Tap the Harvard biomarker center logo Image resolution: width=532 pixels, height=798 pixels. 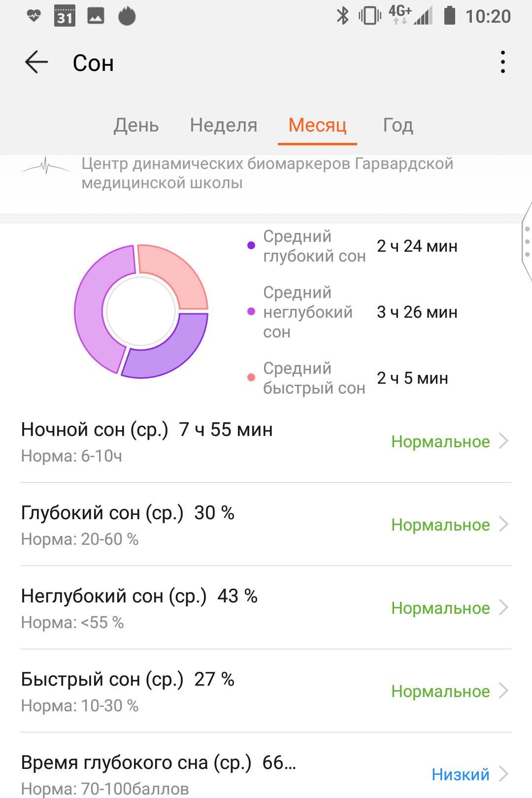click(45, 166)
